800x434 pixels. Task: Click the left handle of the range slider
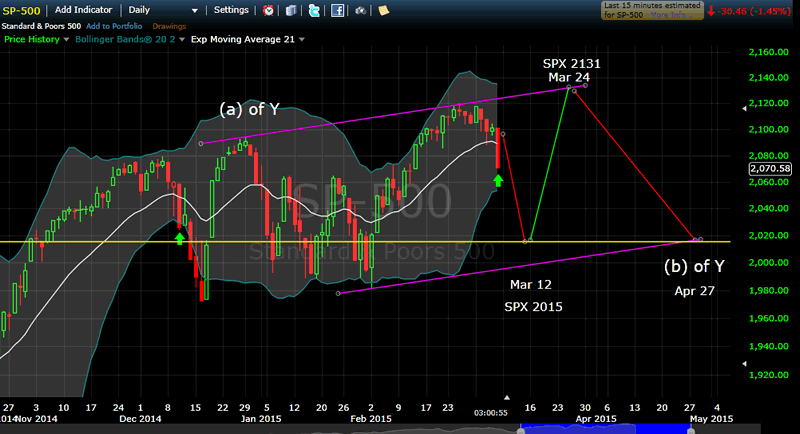click(521, 431)
